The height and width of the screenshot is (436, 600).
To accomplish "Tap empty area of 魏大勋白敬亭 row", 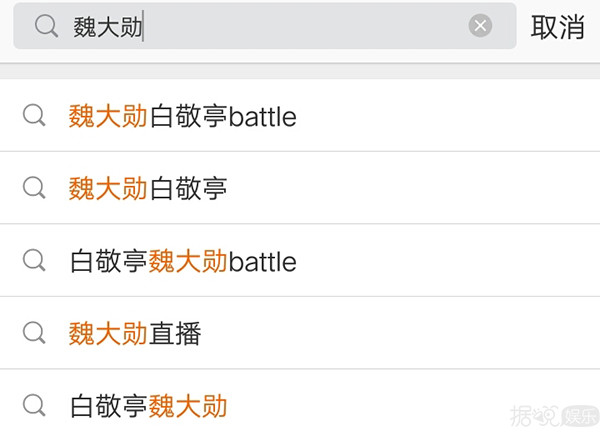I will [x=413, y=188].
